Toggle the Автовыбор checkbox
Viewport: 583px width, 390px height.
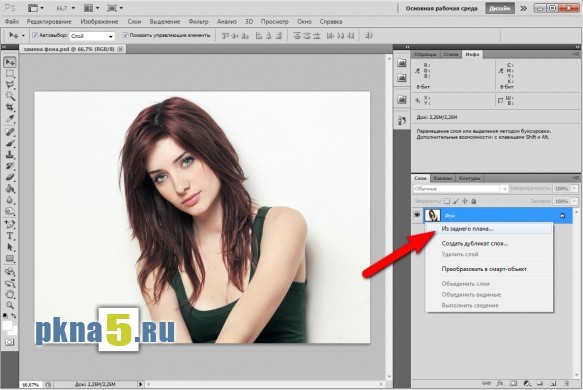[35, 35]
